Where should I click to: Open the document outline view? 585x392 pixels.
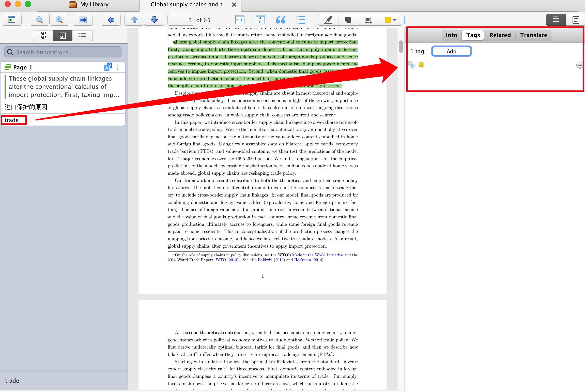(82, 35)
